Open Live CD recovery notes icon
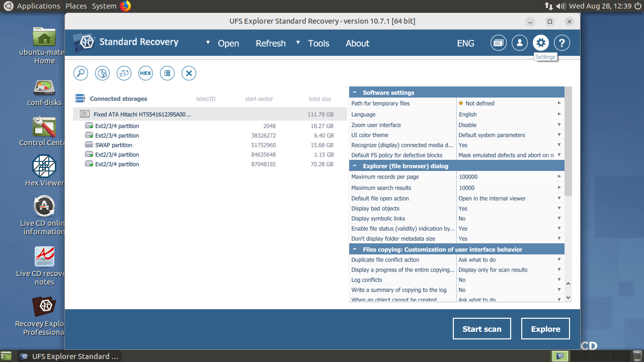Image resolution: width=644 pixels, height=362 pixels. point(44,256)
